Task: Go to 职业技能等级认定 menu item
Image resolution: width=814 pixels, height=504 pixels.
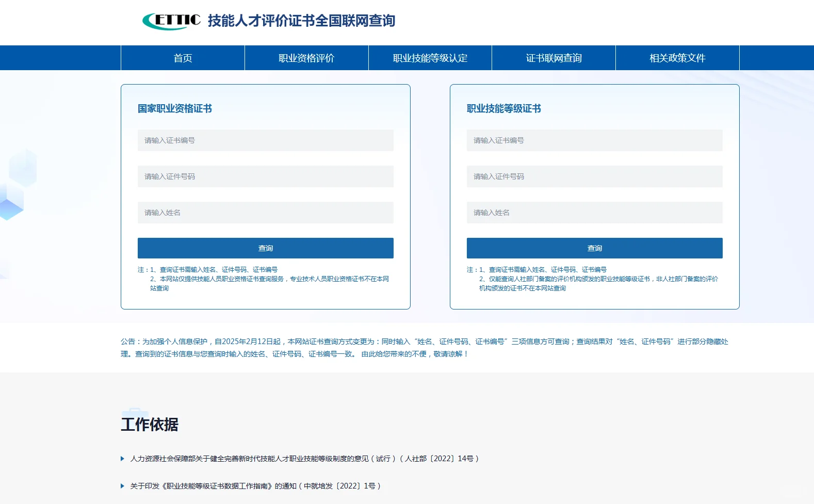Action: coord(430,58)
